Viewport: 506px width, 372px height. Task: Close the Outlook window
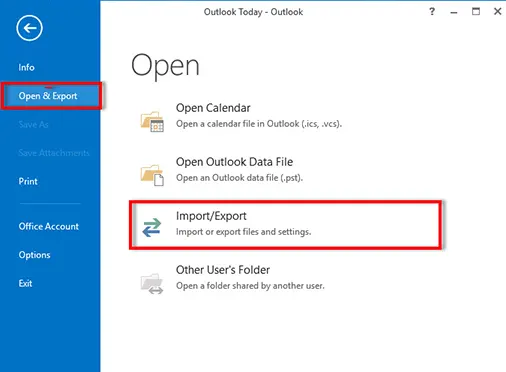[497, 11]
